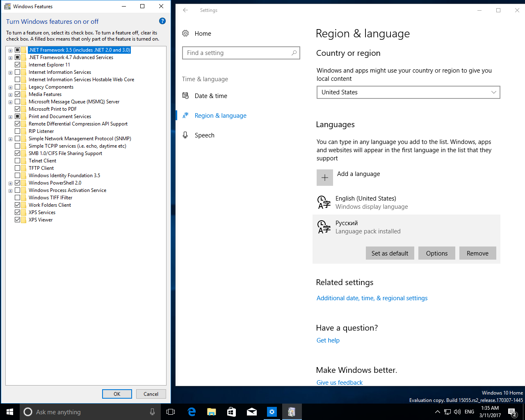
Task: Go back with the Settings back arrow
Action: (x=185, y=10)
